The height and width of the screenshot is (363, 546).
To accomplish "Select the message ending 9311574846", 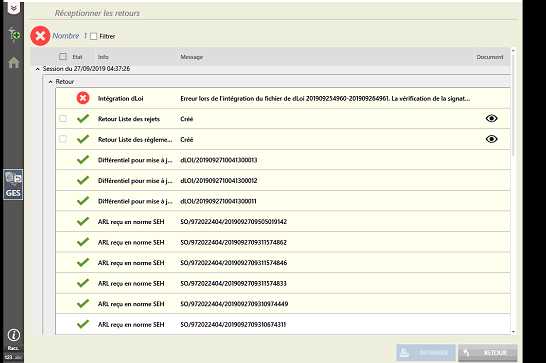I will click(234, 263).
